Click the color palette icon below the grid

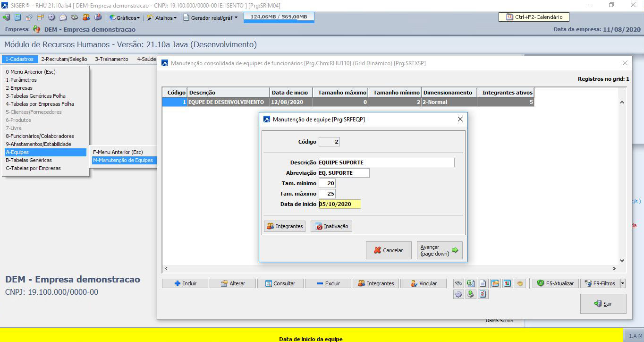point(520,283)
